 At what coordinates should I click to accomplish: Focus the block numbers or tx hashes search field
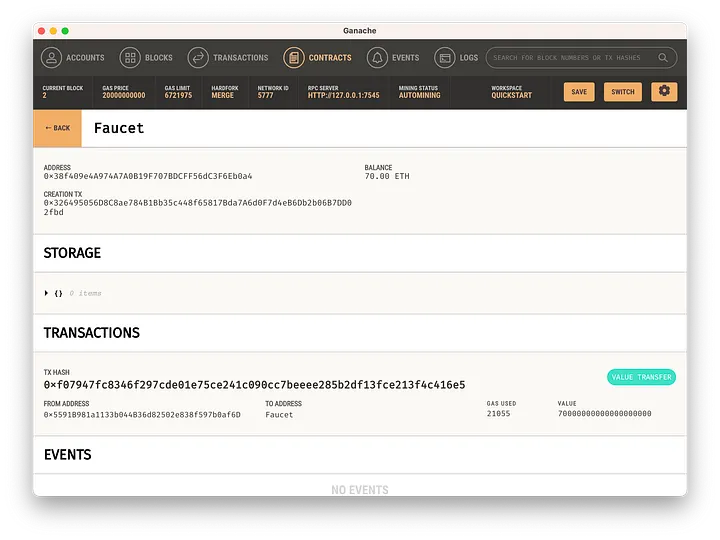(x=570, y=58)
